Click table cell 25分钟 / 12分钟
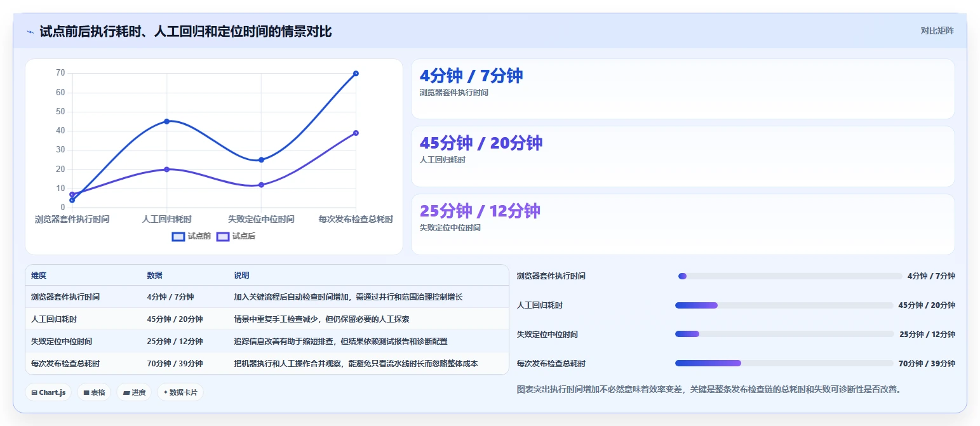980x426 pixels. tap(175, 342)
